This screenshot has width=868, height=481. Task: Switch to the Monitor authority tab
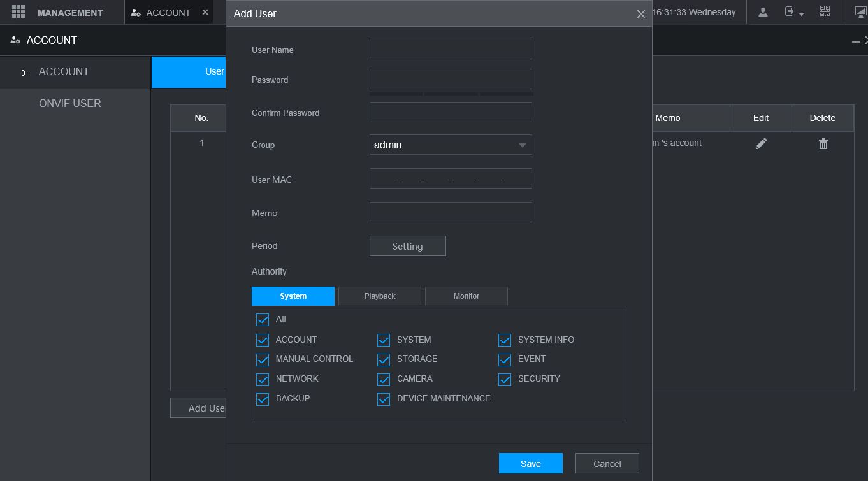coord(466,296)
